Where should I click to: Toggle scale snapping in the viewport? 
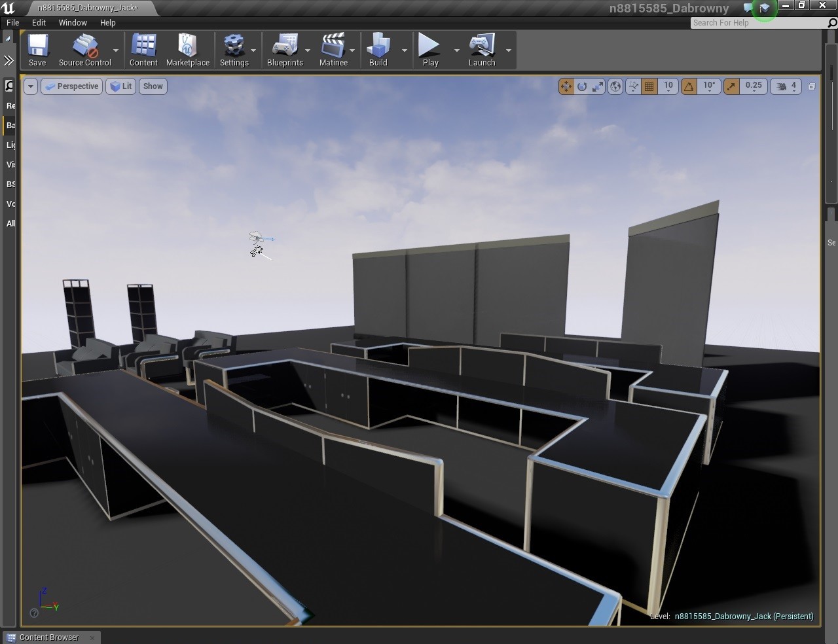pyautogui.click(x=731, y=86)
